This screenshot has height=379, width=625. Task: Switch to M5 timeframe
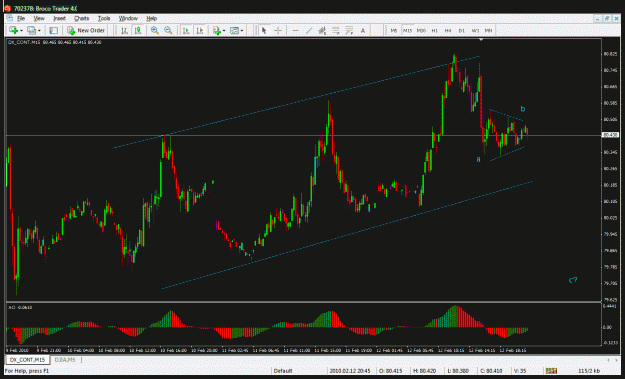(x=394, y=30)
